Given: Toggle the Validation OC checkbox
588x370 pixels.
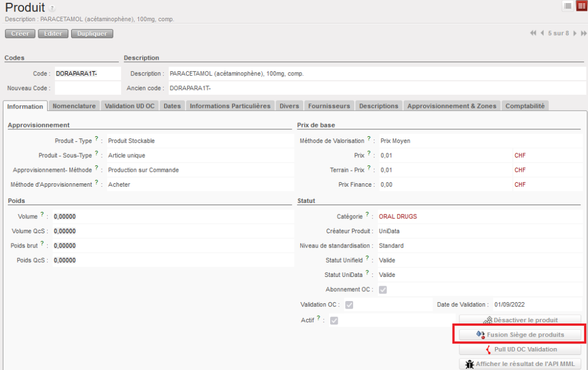Looking at the screenshot, I should coord(349,305).
